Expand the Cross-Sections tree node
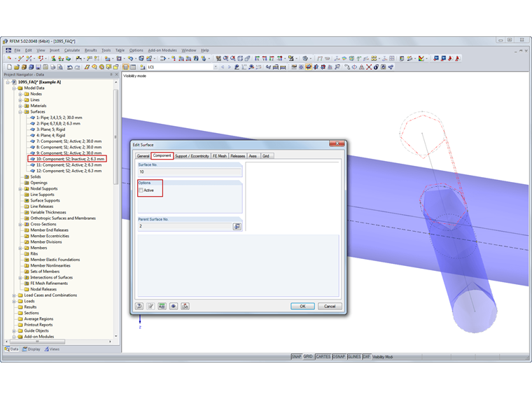This screenshot has height=399, width=532. (x=20, y=224)
